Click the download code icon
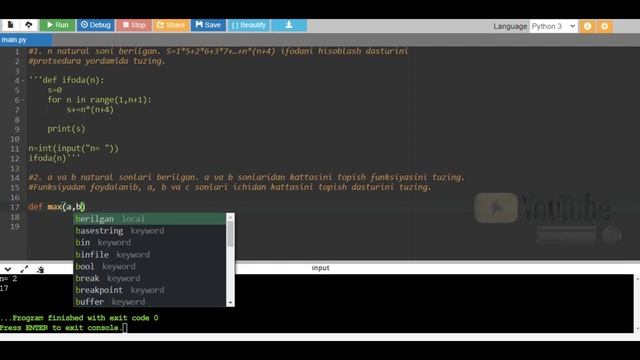The height and width of the screenshot is (360, 640). 289,25
